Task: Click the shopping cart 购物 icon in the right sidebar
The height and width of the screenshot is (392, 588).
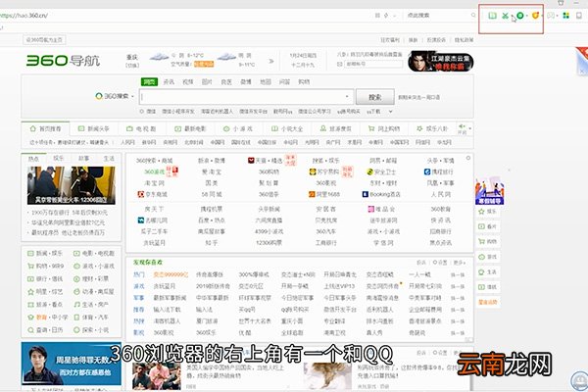Action: click(482, 242)
